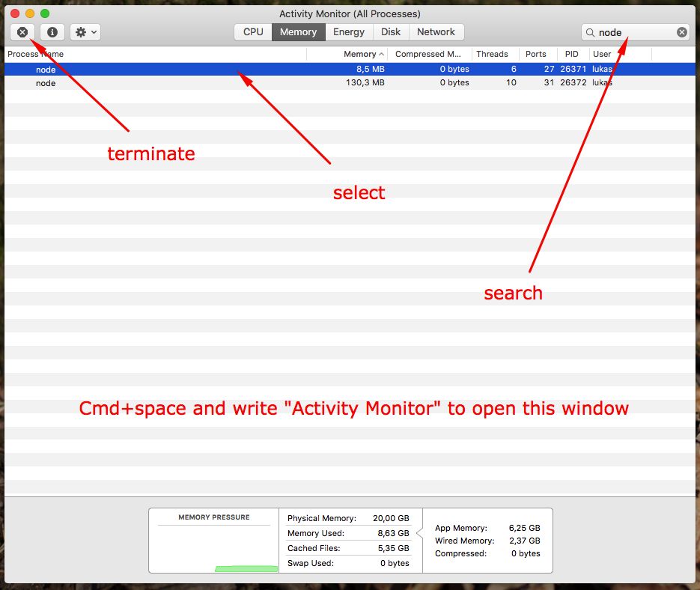Select node process with PID 26372

[x=350, y=82]
